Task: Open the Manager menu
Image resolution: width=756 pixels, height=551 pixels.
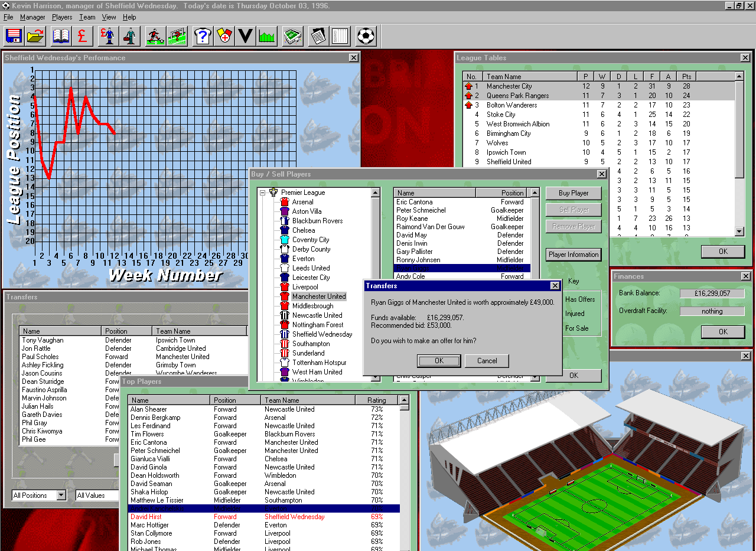Action: (32, 17)
